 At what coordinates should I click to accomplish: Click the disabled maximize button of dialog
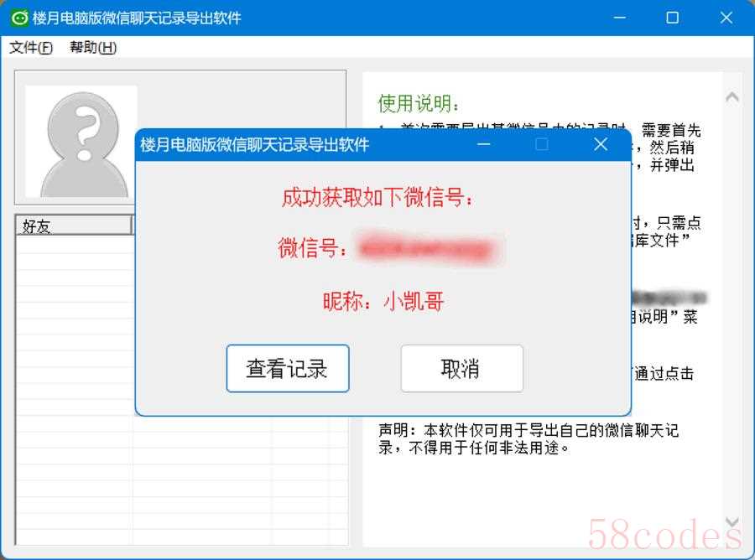542,144
